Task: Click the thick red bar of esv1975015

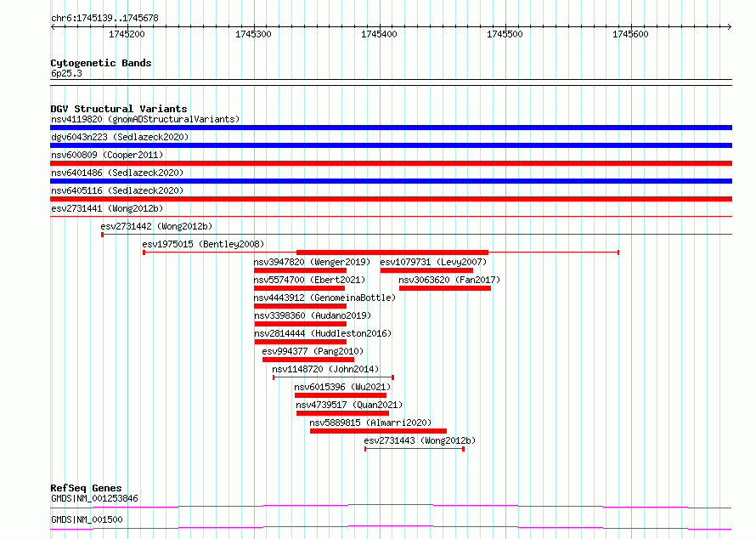Action: (392, 252)
